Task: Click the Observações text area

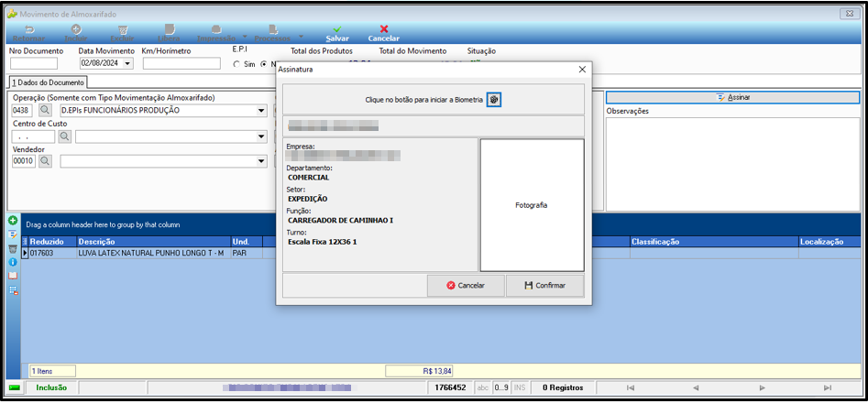Action: click(x=732, y=164)
